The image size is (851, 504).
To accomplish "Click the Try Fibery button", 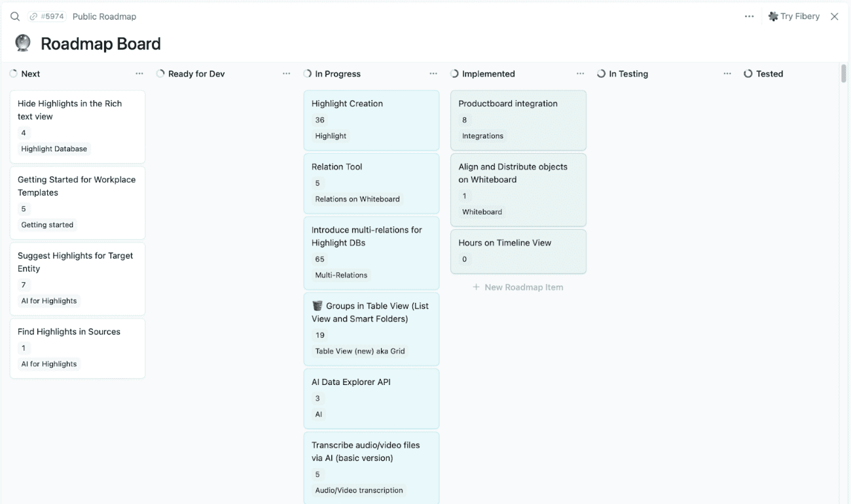I will tap(794, 16).
